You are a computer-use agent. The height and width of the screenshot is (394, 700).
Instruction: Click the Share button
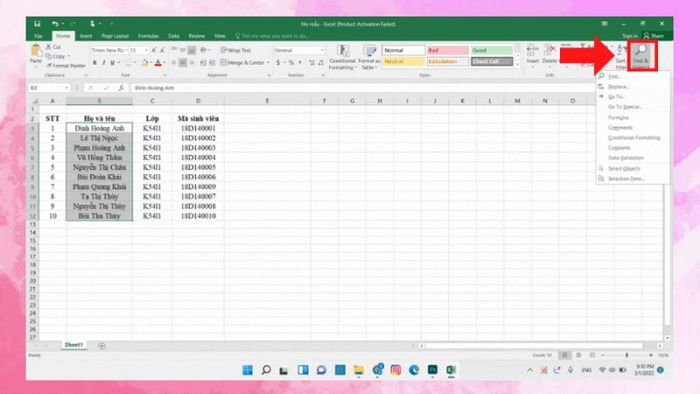coord(654,36)
